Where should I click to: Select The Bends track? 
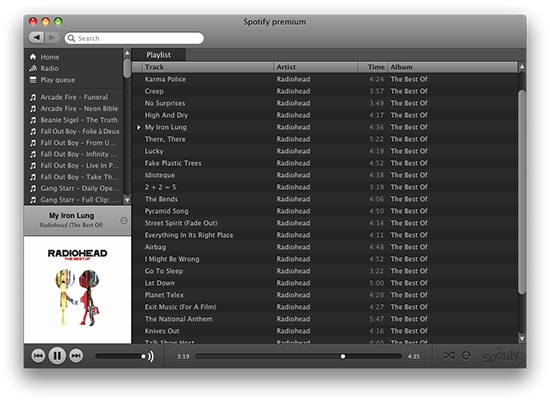tap(325, 199)
